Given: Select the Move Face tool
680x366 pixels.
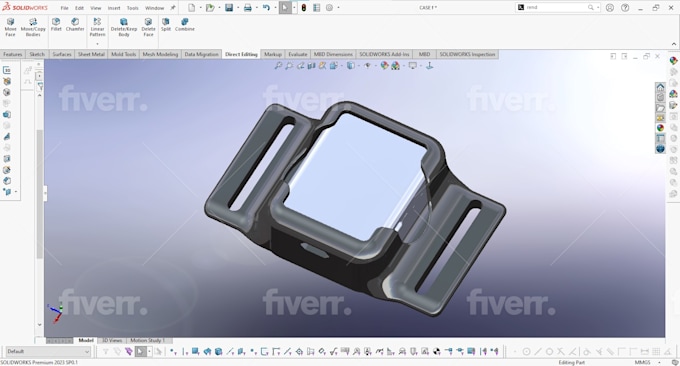Looking at the screenshot, I should pos(10,27).
